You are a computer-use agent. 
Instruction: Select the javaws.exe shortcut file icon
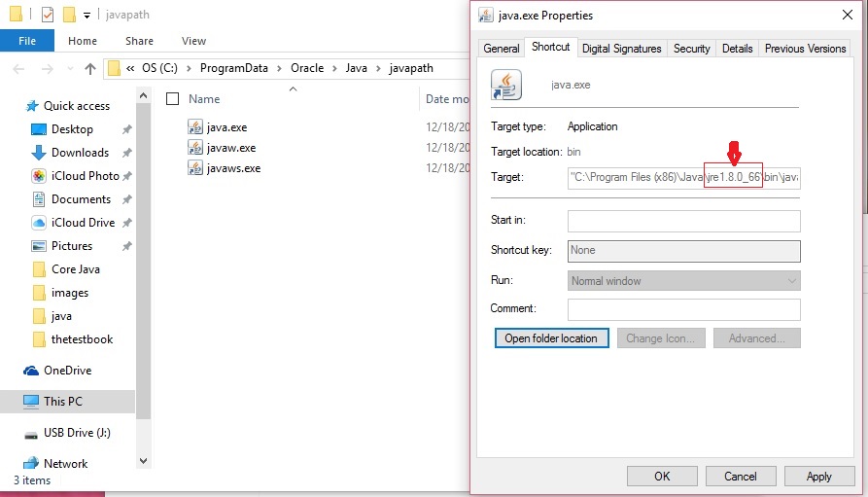(194, 168)
